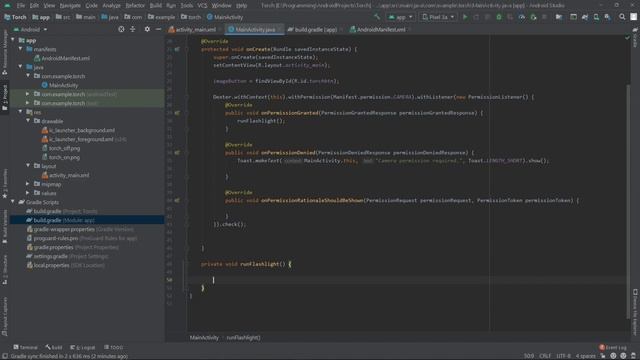Viewport: 640px width, 360px height.
Task: Click the Profile app icon
Action: (x=522, y=17)
